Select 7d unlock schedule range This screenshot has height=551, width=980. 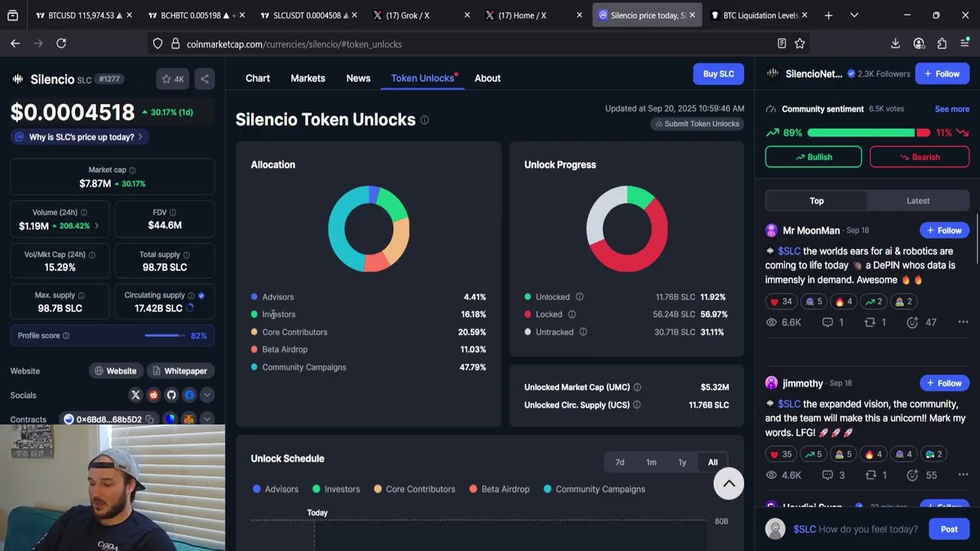[x=620, y=462]
